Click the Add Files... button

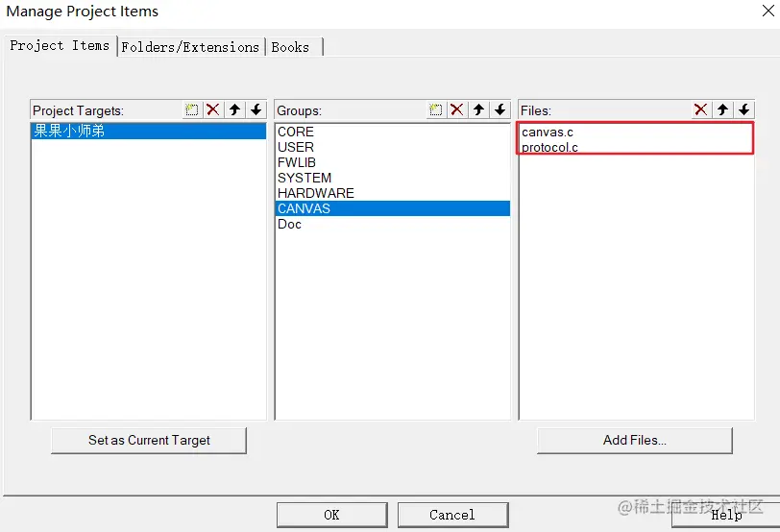click(x=635, y=441)
